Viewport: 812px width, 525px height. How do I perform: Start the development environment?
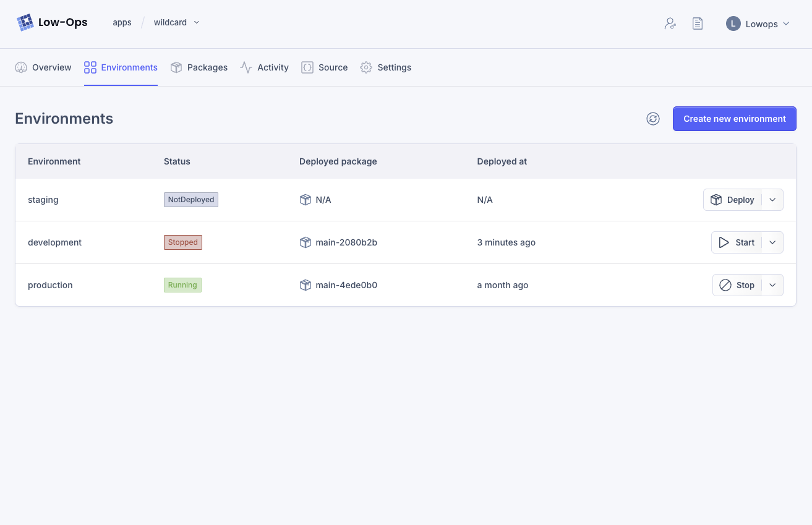click(x=737, y=242)
